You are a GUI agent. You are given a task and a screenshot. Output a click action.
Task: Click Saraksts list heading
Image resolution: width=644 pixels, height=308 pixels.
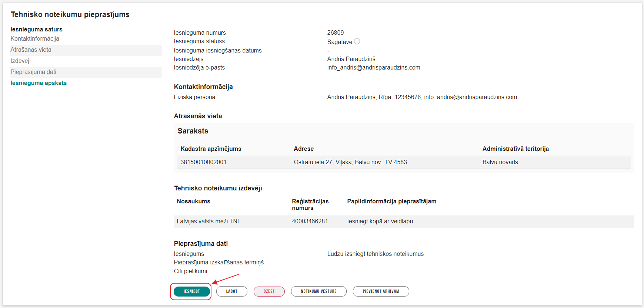193,131
